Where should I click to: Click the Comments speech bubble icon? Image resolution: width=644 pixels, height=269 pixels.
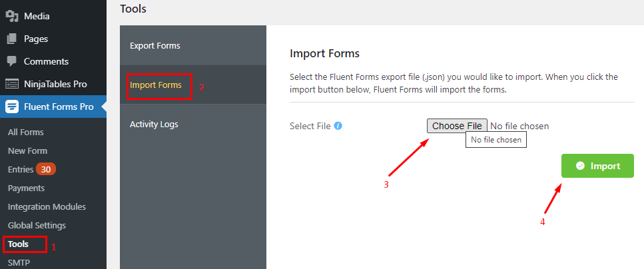tap(13, 62)
